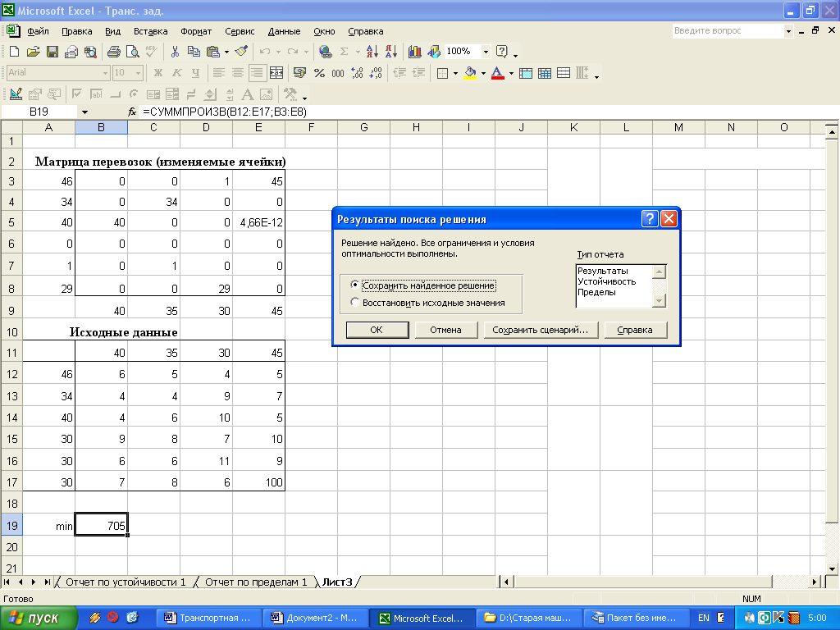Click the Sort Ascending icon
The width and height of the screenshot is (840, 630).
(372, 52)
